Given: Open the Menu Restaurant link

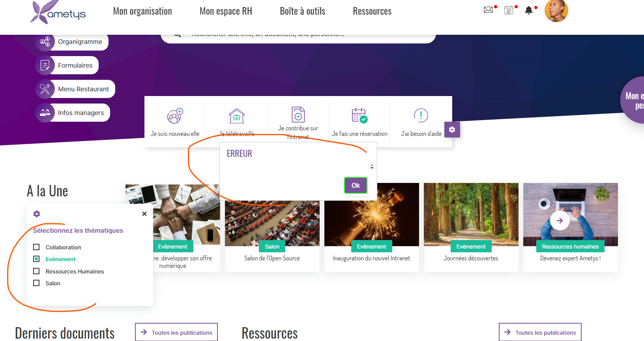Looking at the screenshot, I should (83, 89).
